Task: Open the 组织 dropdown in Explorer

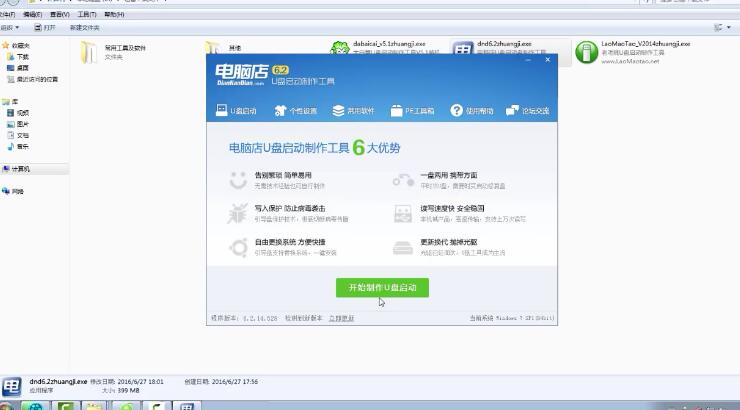Action: pyautogui.click(x=9, y=28)
